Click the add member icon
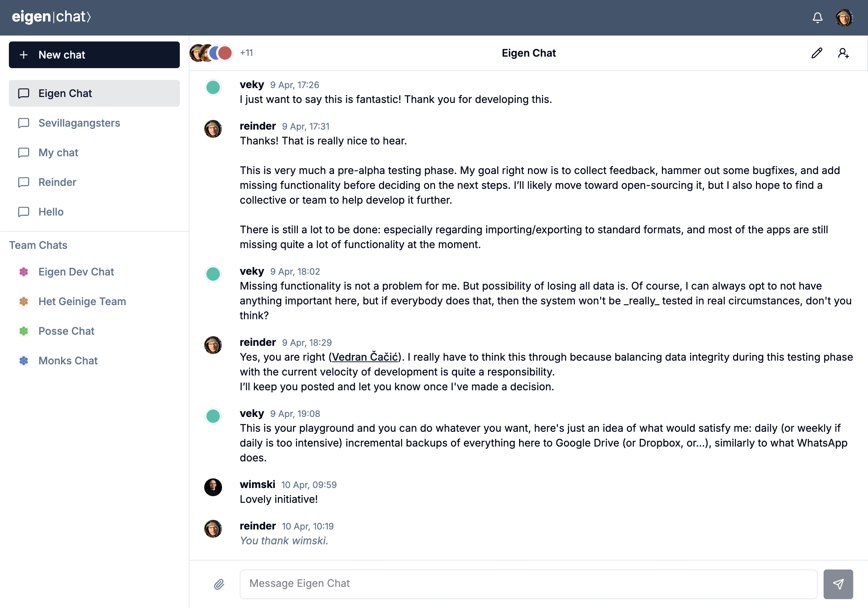The image size is (868, 608). tap(843, 53)
